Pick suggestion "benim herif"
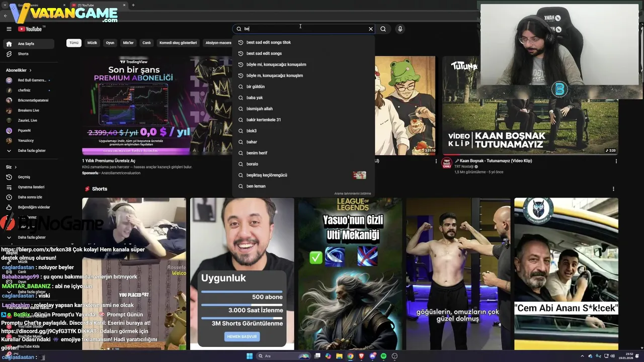Viewport: 644px width, 362px height. 303,153
